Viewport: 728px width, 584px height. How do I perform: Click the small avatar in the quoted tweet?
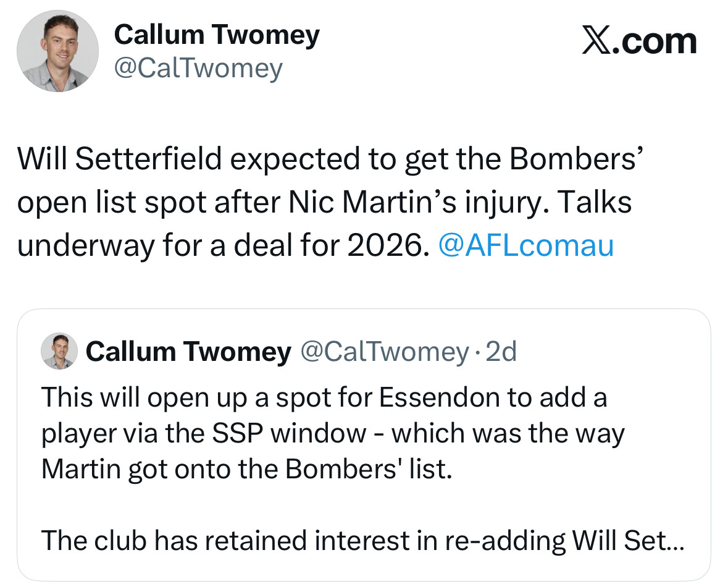coord(59,352)
